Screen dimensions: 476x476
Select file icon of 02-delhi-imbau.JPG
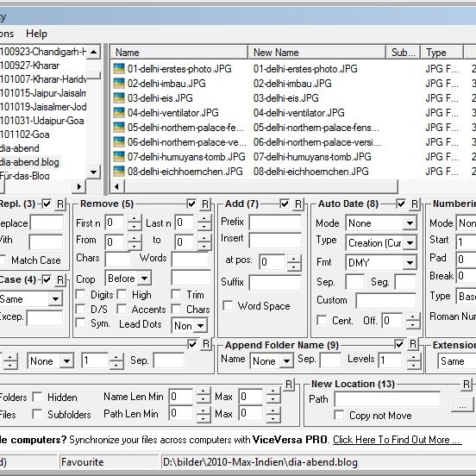119,83
